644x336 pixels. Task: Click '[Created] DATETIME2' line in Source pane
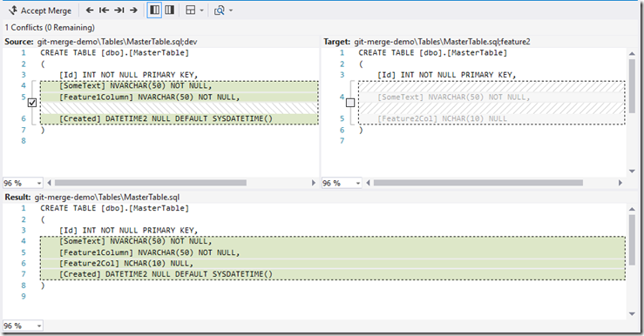point(166,118)
